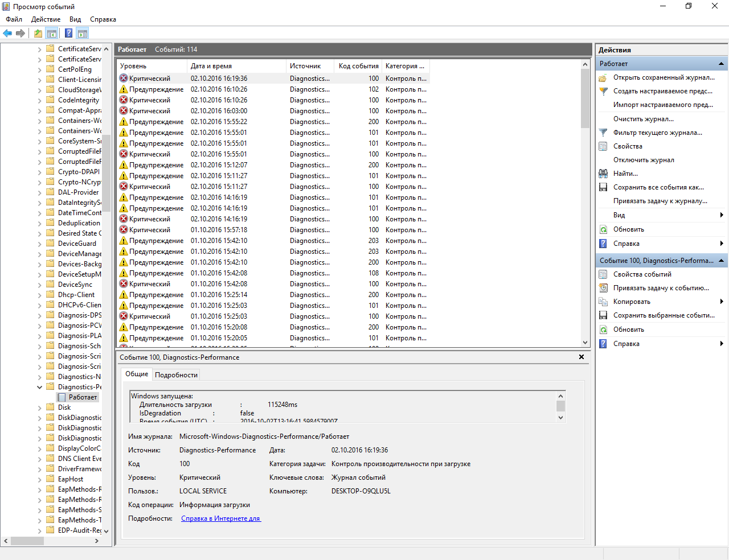Viewport: 729px width, 560px height.
Task: Select the critical event at 02.10.2016 16:03:00
Action: (273, 111)
